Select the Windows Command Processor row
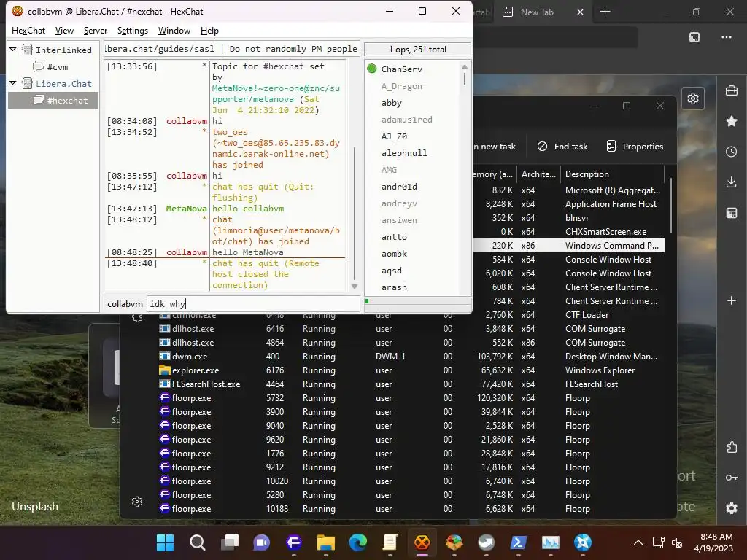 (x=569, y=245)
